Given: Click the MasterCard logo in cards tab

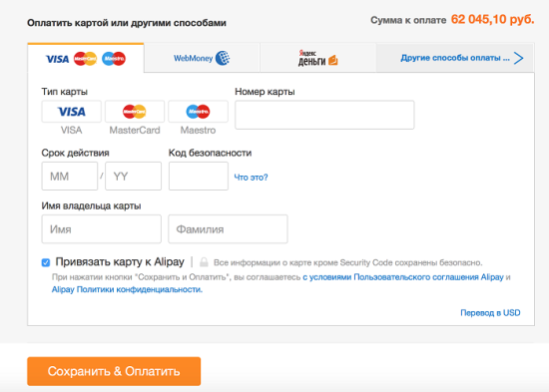Looking at the screenshot, I should 86,59.
